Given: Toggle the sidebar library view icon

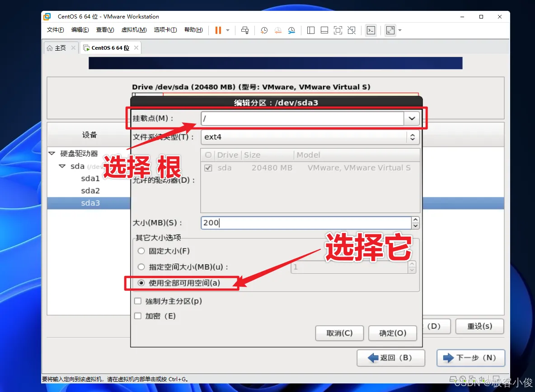Looking at the screenshot, I should [310, 30].
